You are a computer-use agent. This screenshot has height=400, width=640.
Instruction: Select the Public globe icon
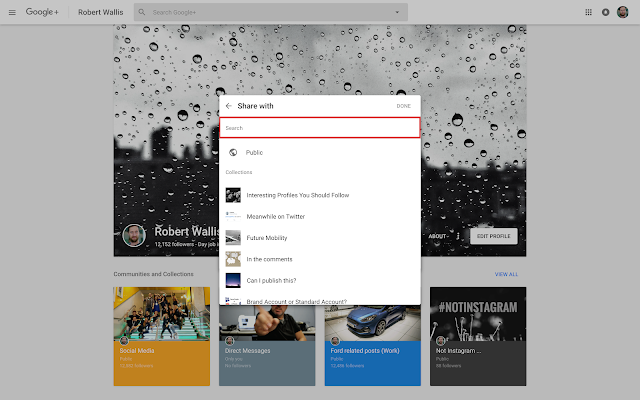[233, 152]
